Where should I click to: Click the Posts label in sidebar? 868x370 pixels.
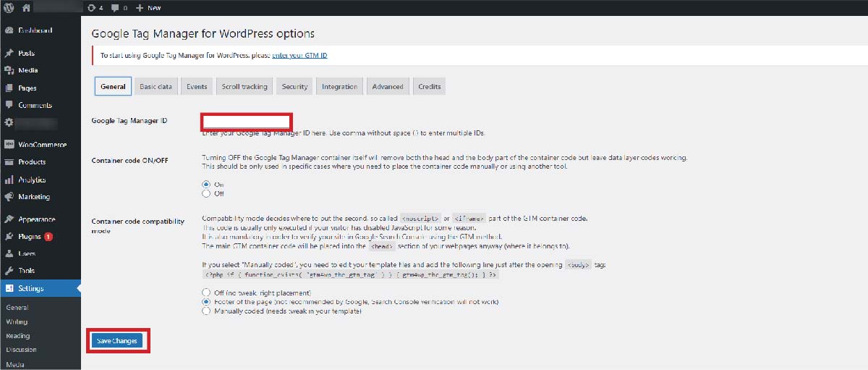[x=27, y=54]
